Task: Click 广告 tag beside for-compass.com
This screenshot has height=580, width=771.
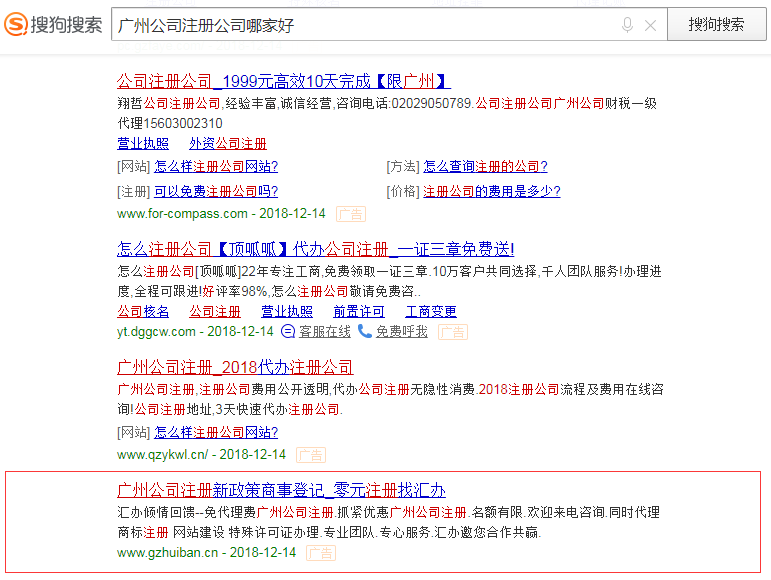Action: 351,214
